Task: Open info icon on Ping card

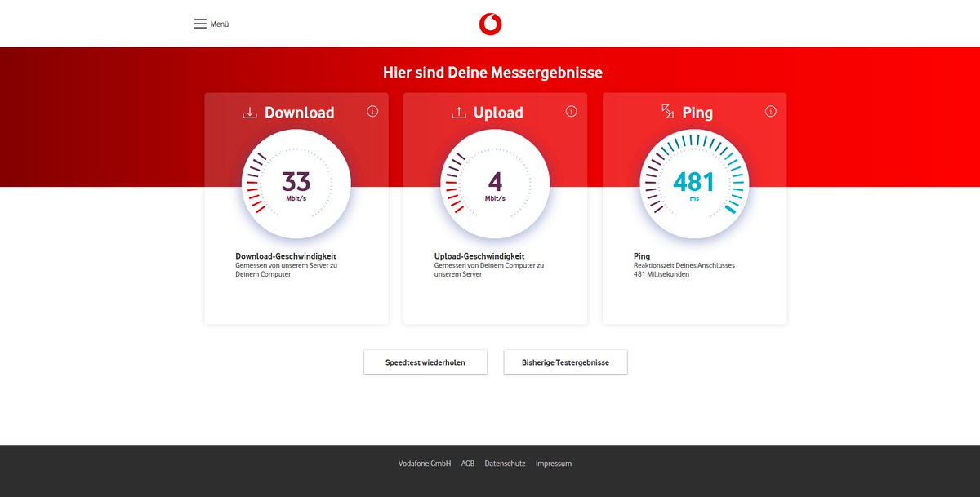Action: 771,111
